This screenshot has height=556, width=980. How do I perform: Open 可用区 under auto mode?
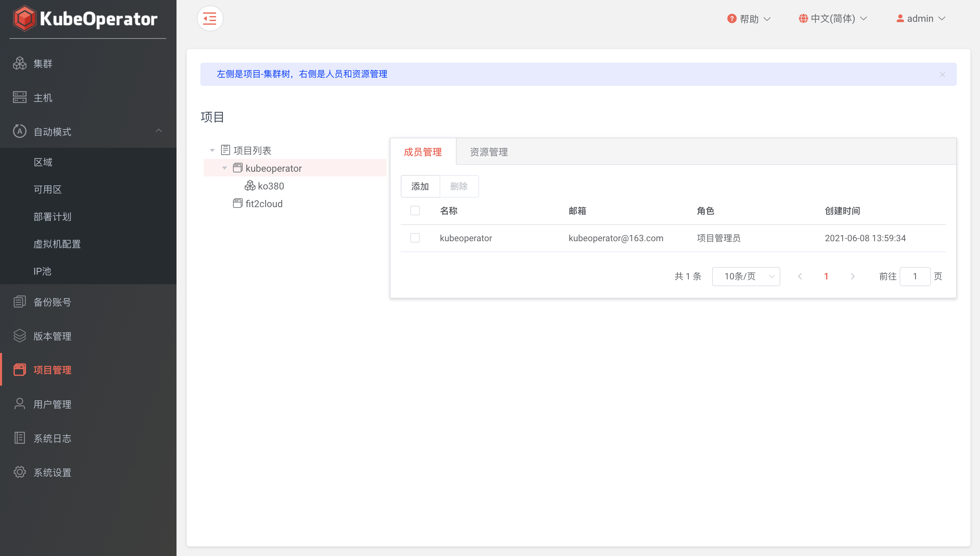point(88,189)
